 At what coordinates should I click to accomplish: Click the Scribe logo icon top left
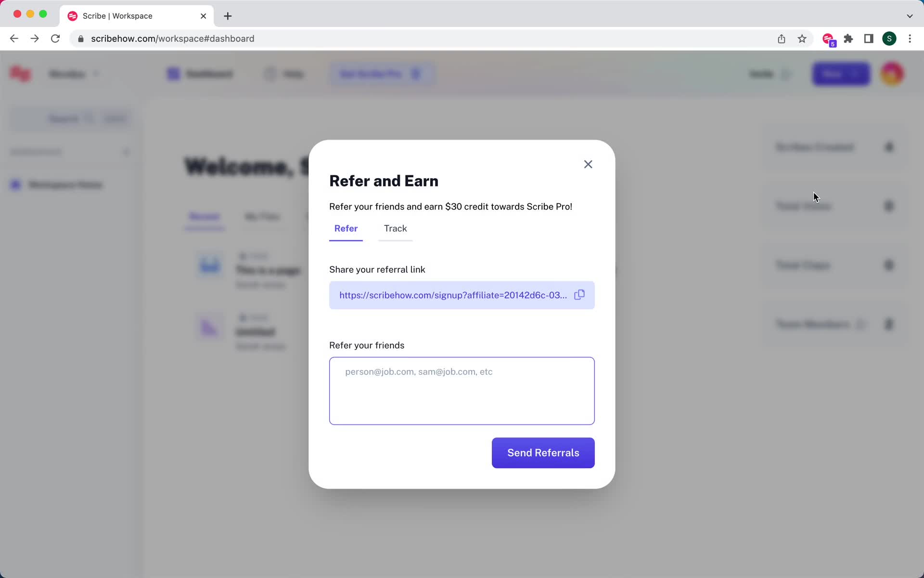click(x=19, y=73)
